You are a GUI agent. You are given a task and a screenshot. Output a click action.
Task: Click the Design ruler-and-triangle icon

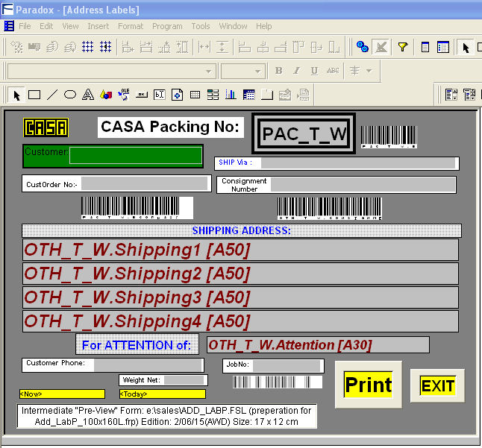(381, 47)
